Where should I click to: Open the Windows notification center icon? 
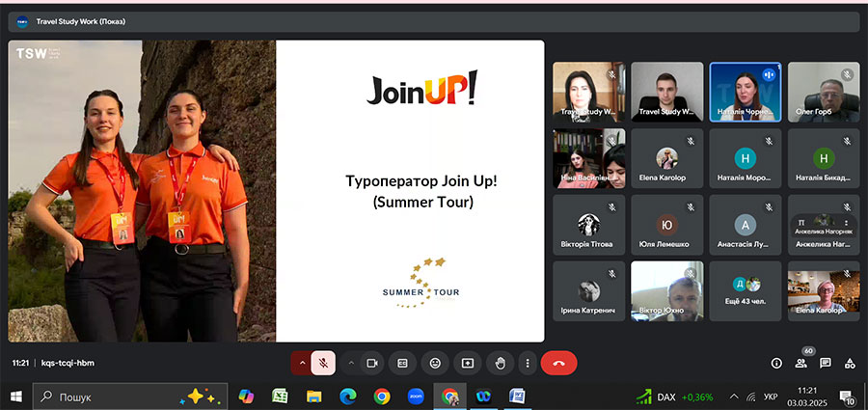point(847,396)
